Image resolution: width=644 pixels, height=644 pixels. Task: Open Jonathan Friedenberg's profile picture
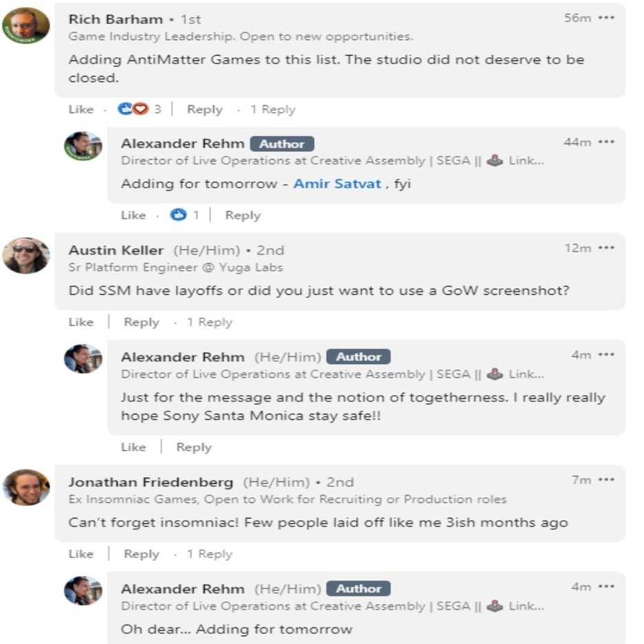pos(26,487)
